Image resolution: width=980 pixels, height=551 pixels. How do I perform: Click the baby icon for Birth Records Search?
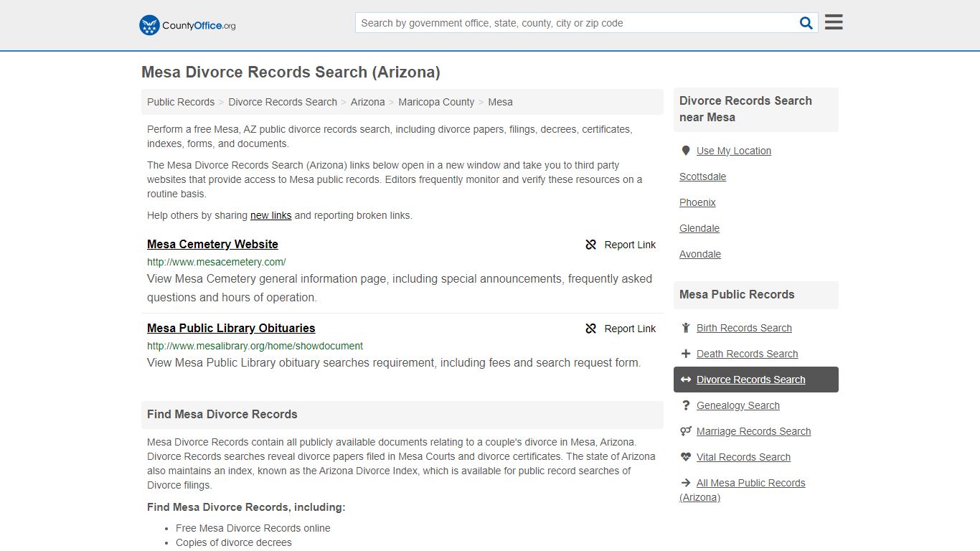tap(686, 328)
